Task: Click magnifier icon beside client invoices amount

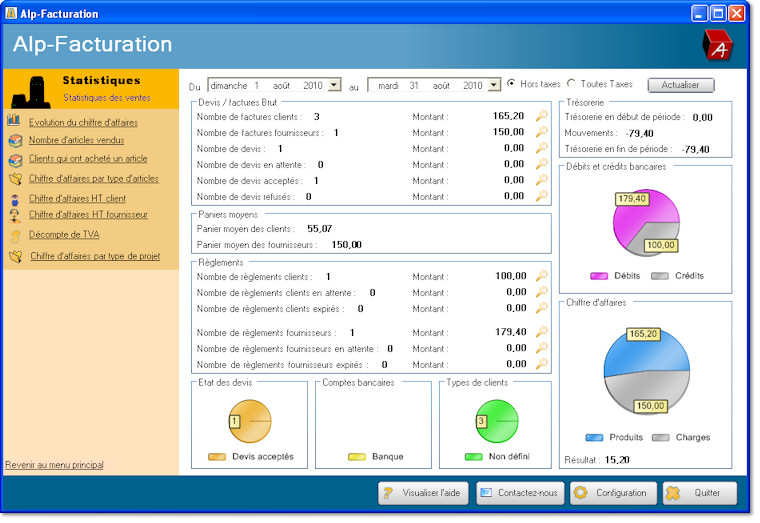Action: pyautogui.click(x=542, y=116)
